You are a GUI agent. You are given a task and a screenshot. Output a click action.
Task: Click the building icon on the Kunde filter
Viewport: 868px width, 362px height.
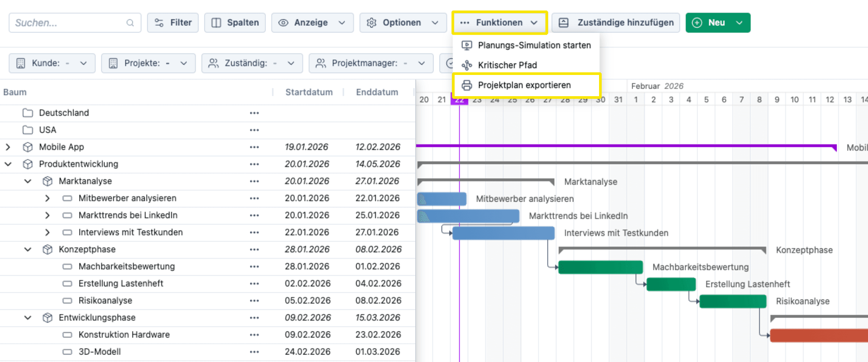21,63
